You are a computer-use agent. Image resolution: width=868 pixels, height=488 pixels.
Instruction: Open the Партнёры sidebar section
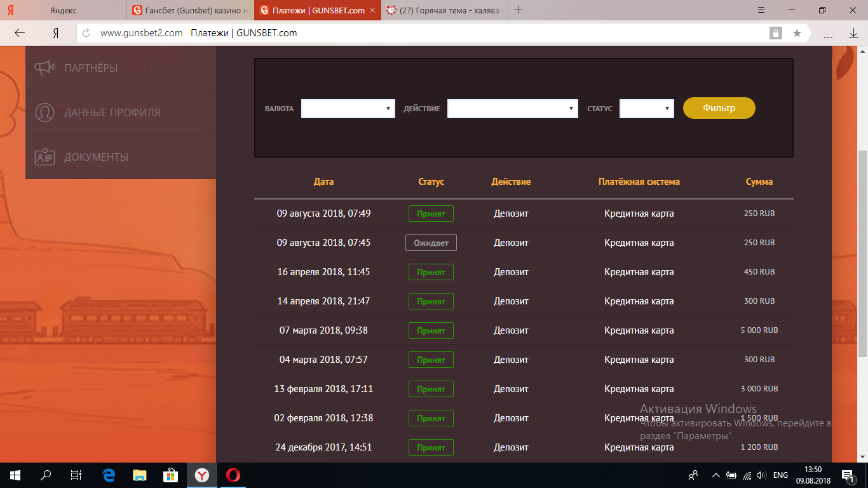click(121, 68)
